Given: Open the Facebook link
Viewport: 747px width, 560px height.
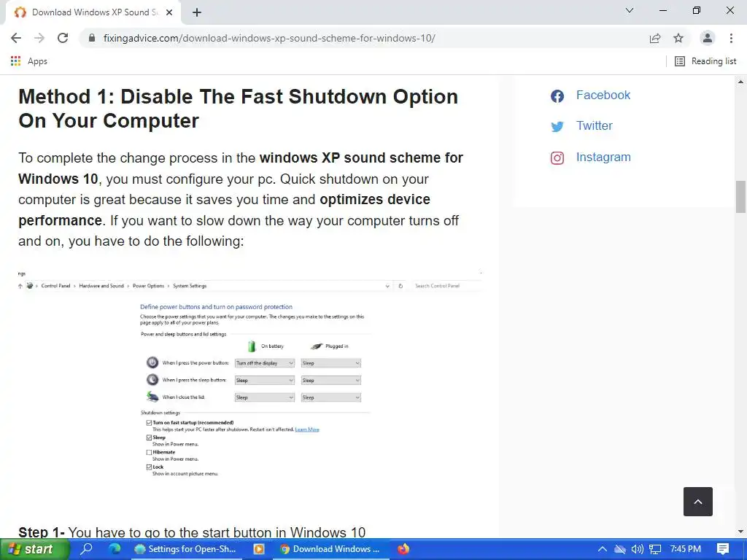Looking at the screenshot, I should 603,96.
